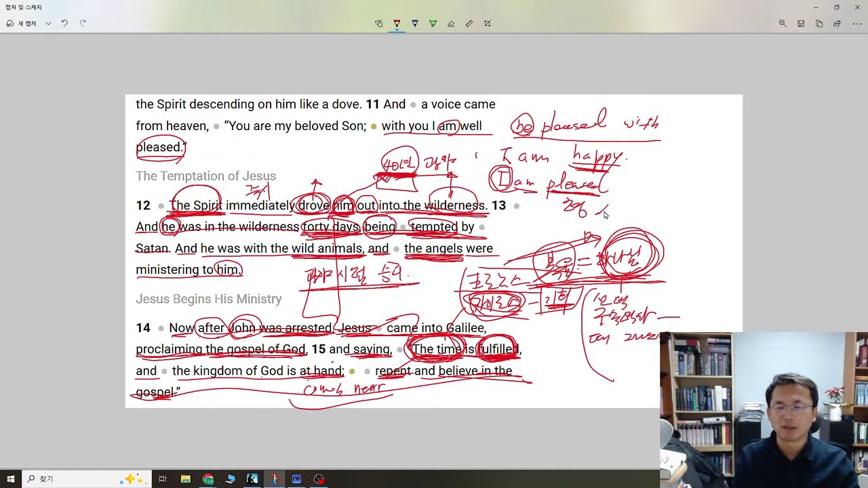The width and height of the screenshot is (868, 488).
Task: Open Chrome from the taskbar
Action: [208, 479]
